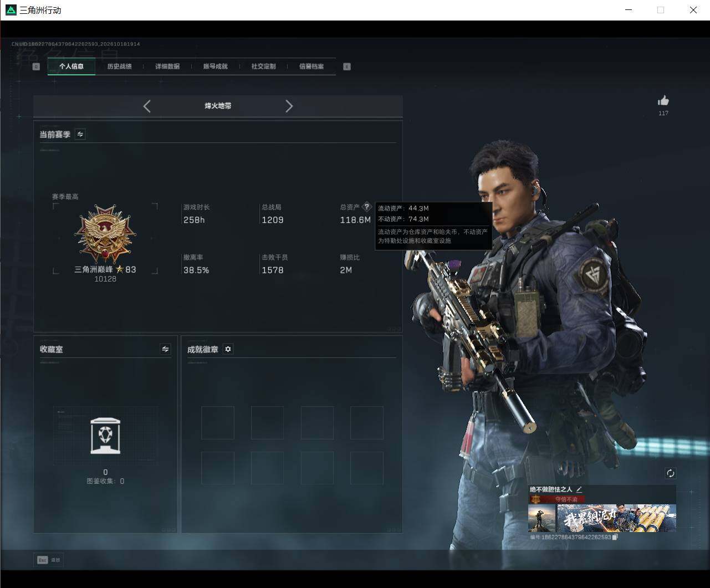Click the like count 117

tap(663, 113)
